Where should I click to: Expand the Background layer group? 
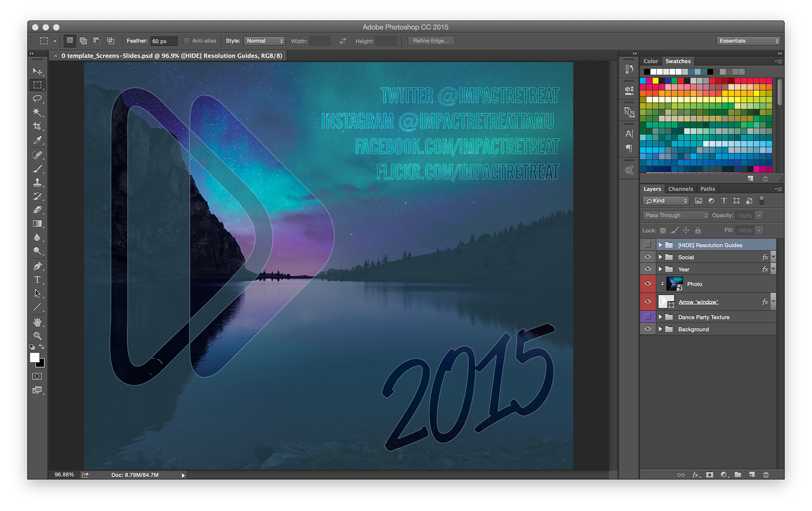pyautogui.click(x=660, y=329)
